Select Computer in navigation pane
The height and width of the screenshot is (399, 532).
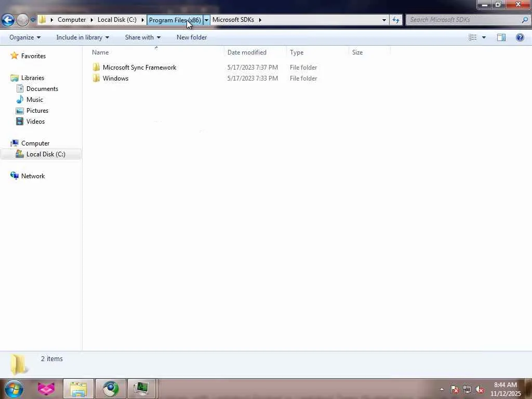point(35,143)
